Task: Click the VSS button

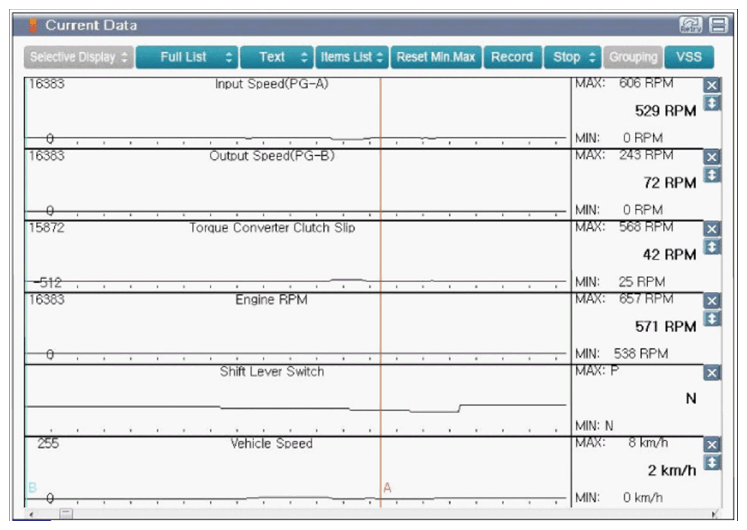Action: point(689,57)
